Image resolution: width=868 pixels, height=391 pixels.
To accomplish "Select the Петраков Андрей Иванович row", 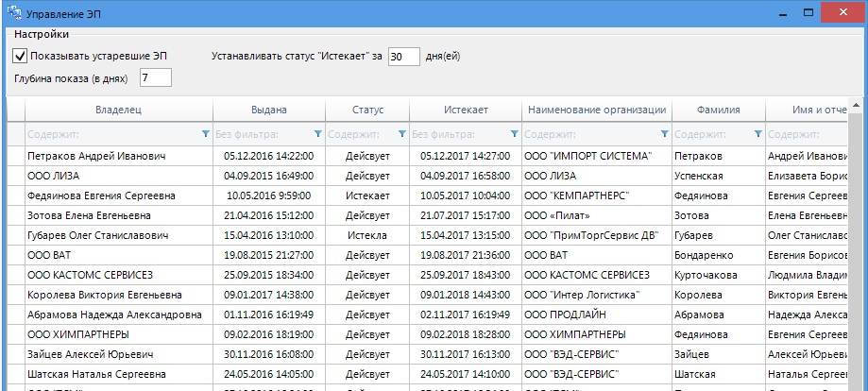I will click(x=96, y=156).
